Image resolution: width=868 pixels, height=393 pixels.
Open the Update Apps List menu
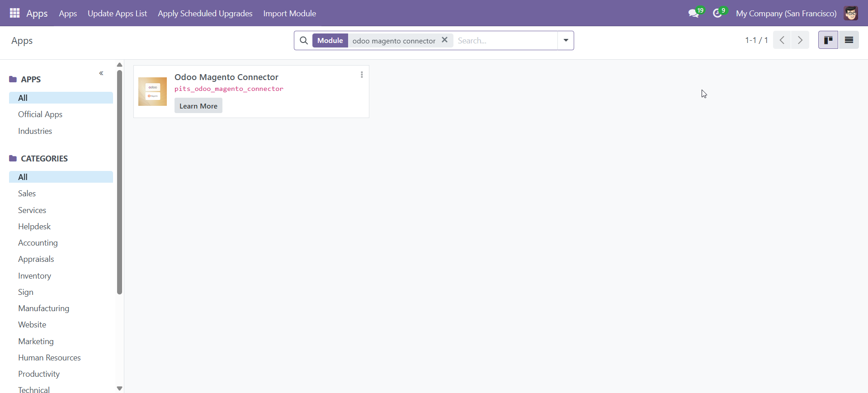click(x=117, y=14)
